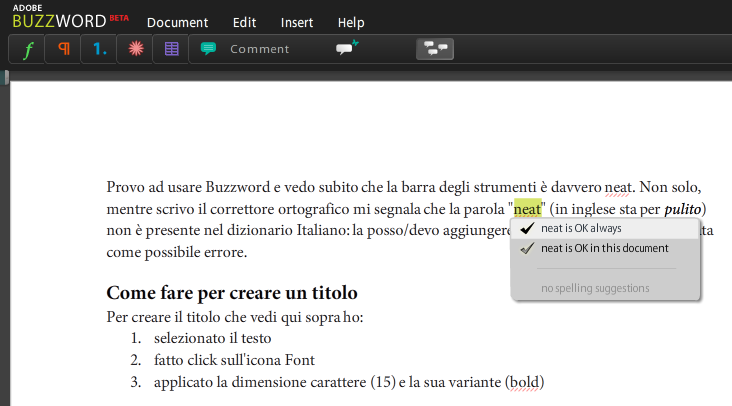Click the heading 'Come fare per creare un titolo'

coord(231,293)
